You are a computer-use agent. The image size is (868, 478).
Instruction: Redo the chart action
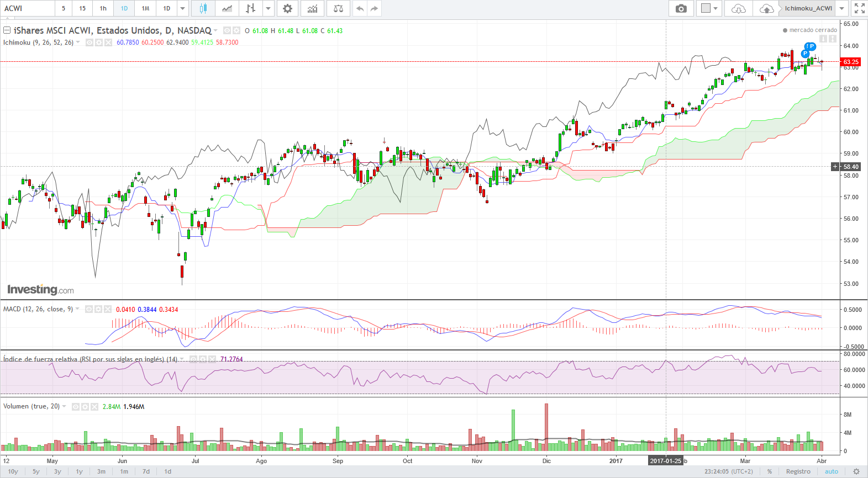(x=375, y=8)
